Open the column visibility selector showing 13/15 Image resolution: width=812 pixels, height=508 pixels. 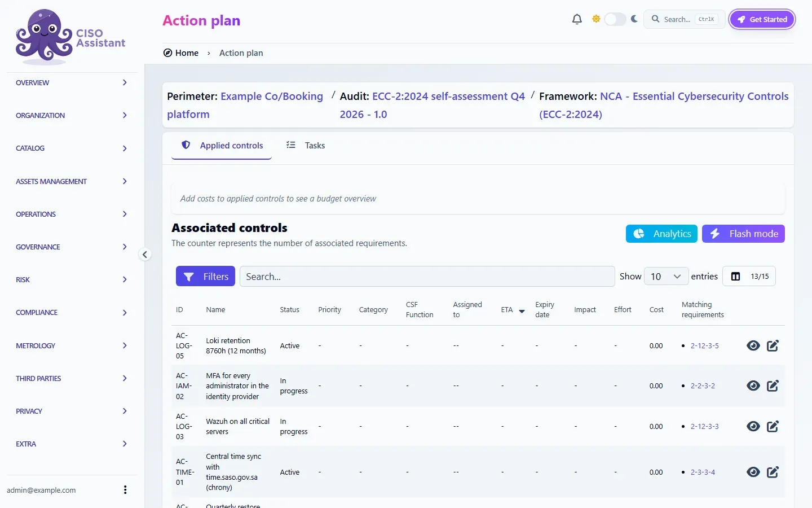749,276
